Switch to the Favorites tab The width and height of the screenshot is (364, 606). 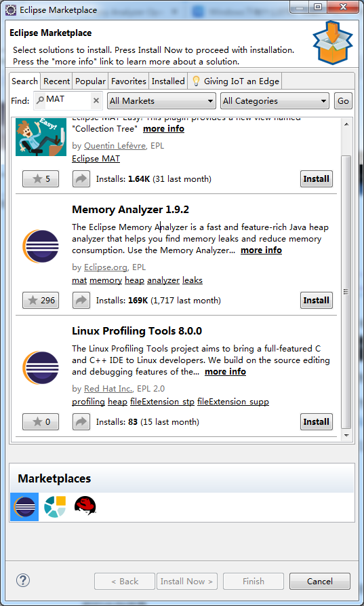[129, 81]
